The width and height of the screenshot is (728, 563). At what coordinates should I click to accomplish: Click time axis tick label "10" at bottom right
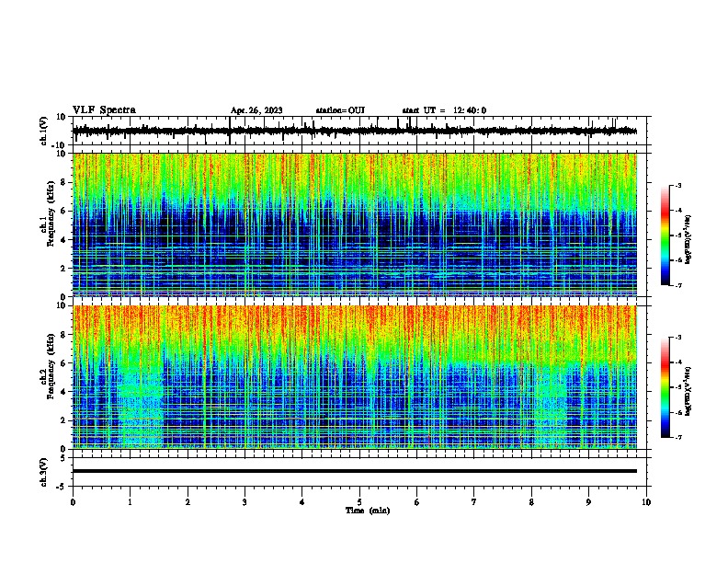[x=646, y=501]
